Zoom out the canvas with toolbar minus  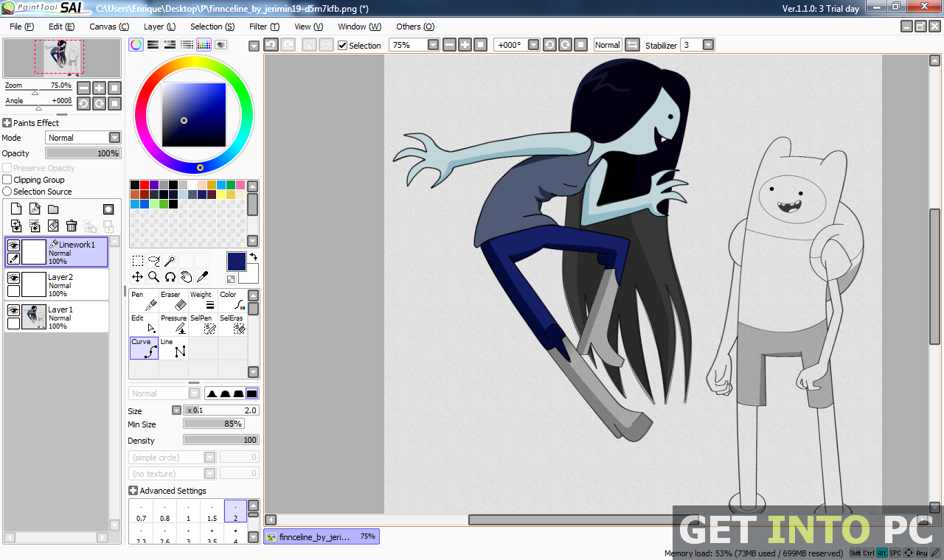coord(449,45)
